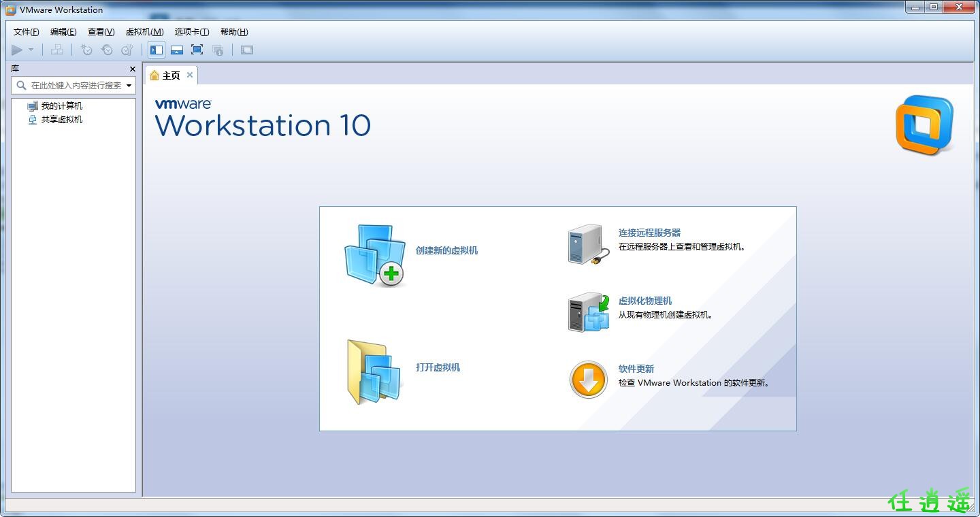Image resolution: width=980 pixels, height=517 pixels.
Task: Click the Send Ctrl+Alt+Del toolbar icon
Action: [x=57, y=50]
